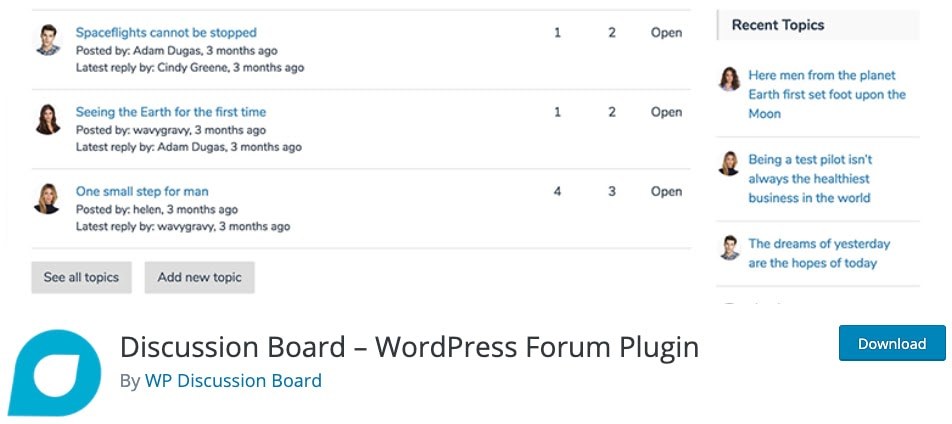The image size is (952, 424).
Task: Click avatar next to The dreams of yesterday
Action: (730, 247)
